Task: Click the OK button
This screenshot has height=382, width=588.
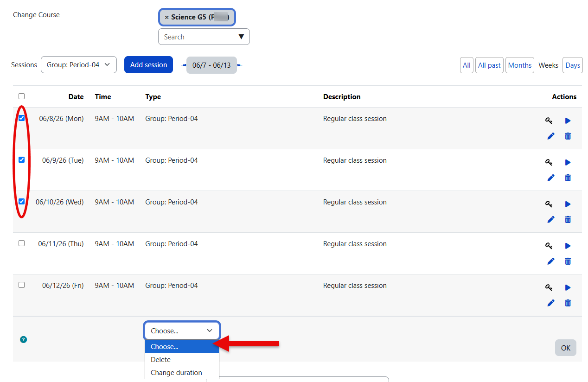Action: (566, 348)
